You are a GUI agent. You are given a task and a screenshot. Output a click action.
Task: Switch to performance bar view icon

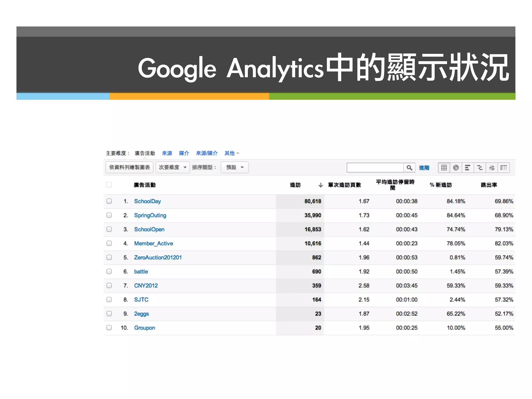point(468,168)
